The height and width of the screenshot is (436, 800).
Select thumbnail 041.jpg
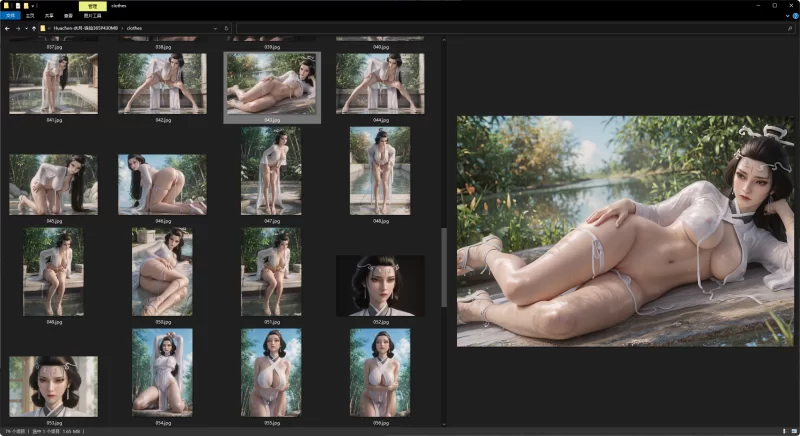(x=54, y=84)
